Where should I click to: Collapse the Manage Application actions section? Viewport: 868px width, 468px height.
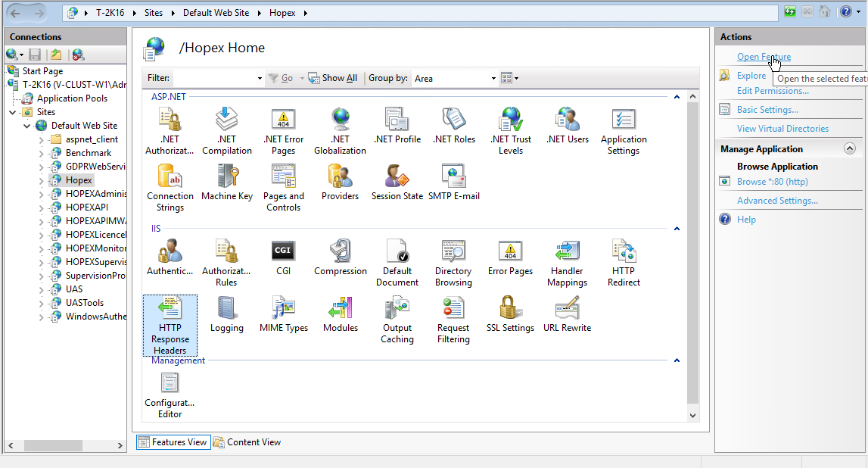click(x=849, y=149)
